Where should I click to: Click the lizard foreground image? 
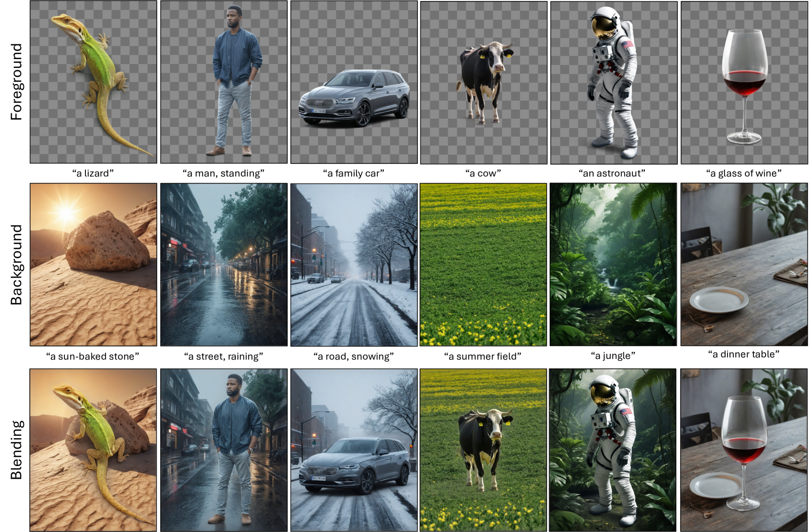[93, 82]
